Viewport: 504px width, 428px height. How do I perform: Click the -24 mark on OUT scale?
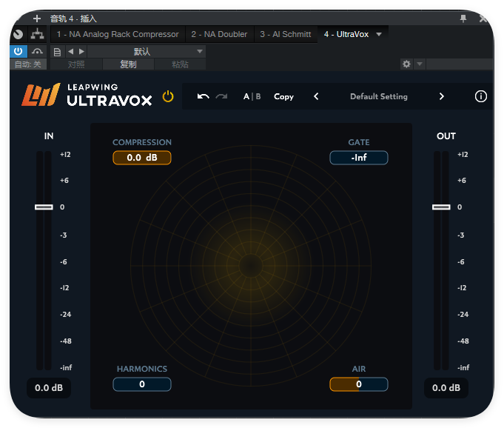click(x=463, y=315)
